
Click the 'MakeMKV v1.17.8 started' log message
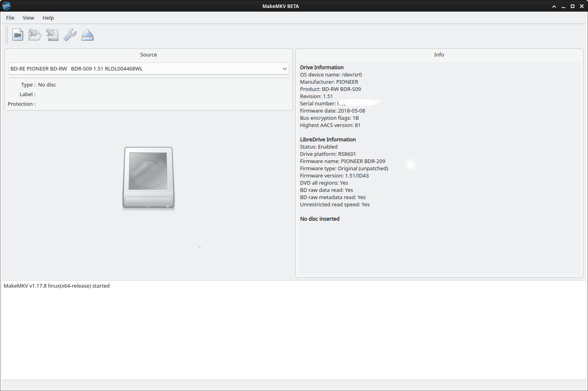tap(56, 286)
